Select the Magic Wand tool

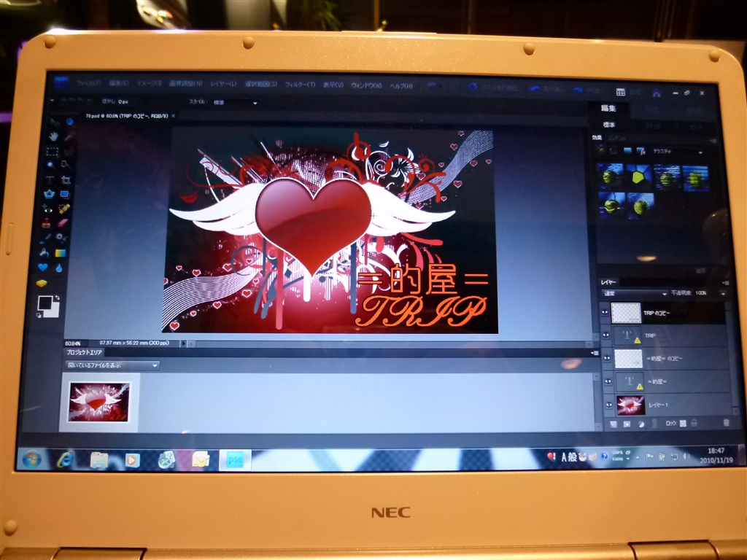(50, 165)
